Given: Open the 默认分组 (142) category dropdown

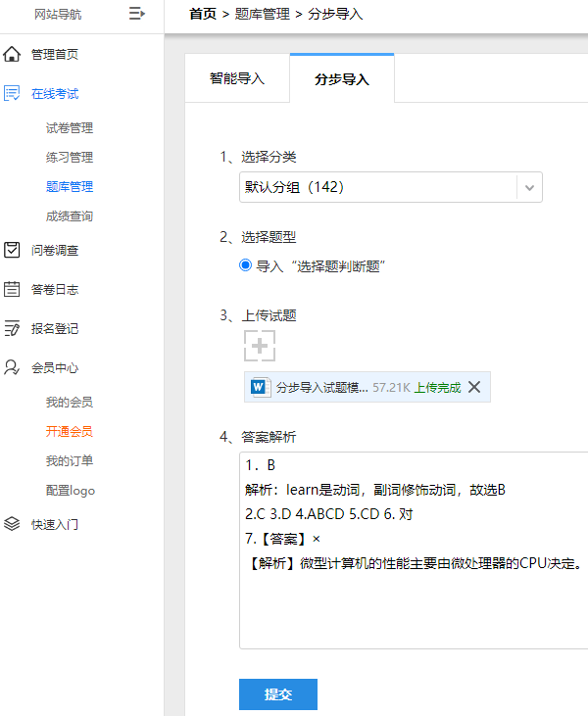Looking at the screenshot, I should tap(391, 187).
